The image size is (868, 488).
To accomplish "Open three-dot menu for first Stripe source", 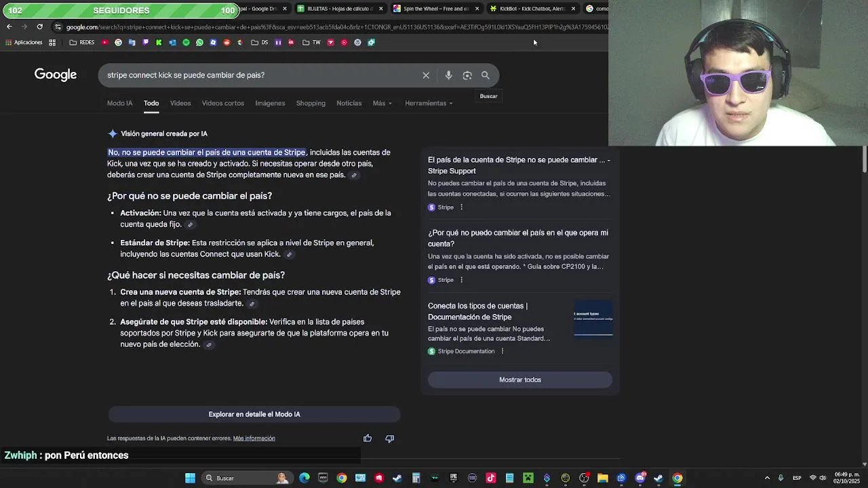I will (x=461, y=207).
